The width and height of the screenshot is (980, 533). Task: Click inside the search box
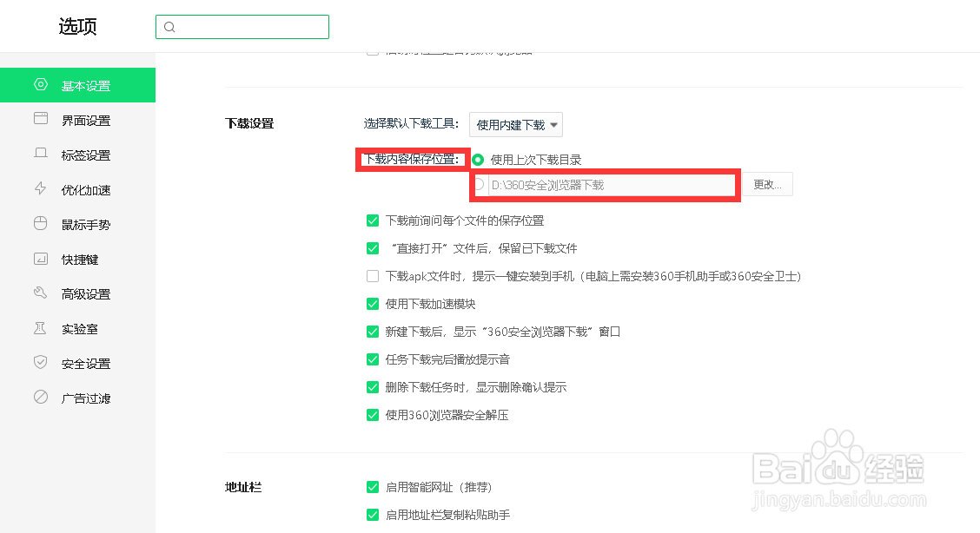[x=242, y=27]
